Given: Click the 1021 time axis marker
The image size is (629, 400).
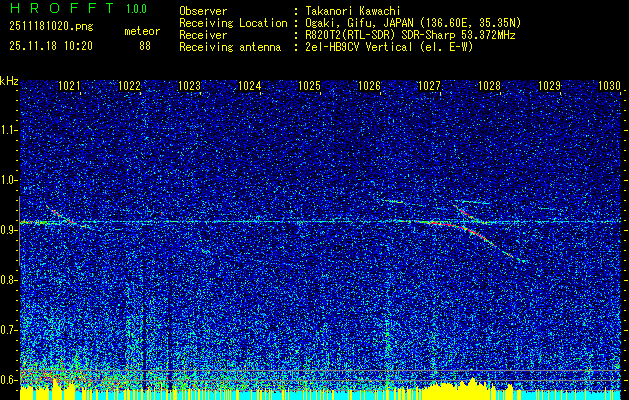Looking at the screenshot, I should [x=69, y=85].
